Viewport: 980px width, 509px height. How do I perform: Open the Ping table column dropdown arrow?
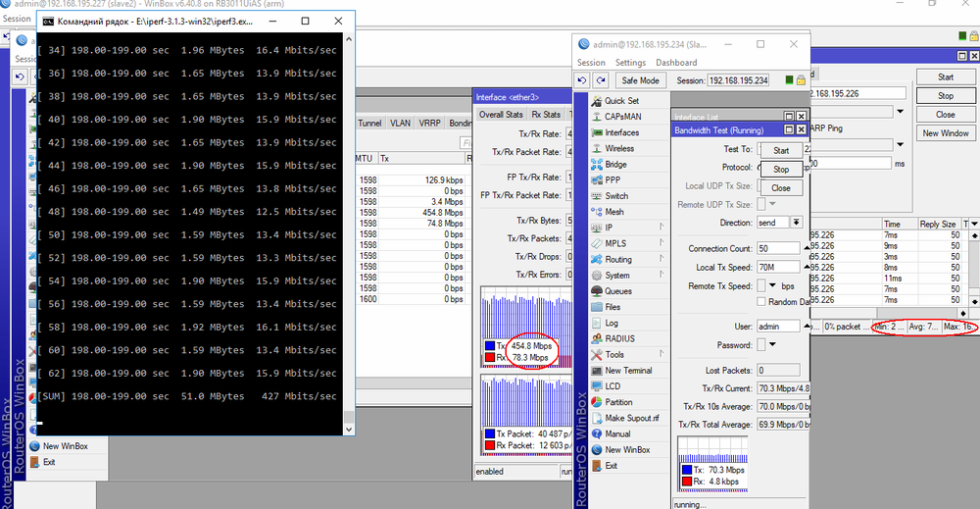point(974,224)
